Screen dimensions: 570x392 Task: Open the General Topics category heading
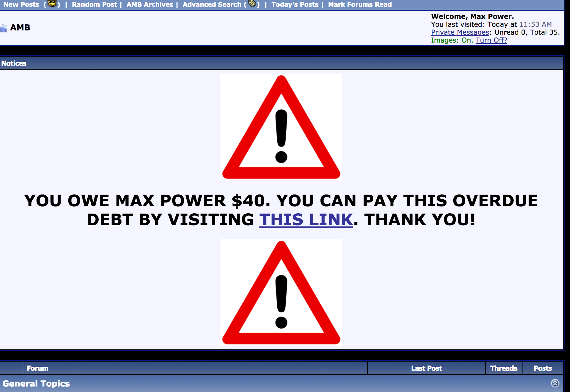[x=36, y=383]
